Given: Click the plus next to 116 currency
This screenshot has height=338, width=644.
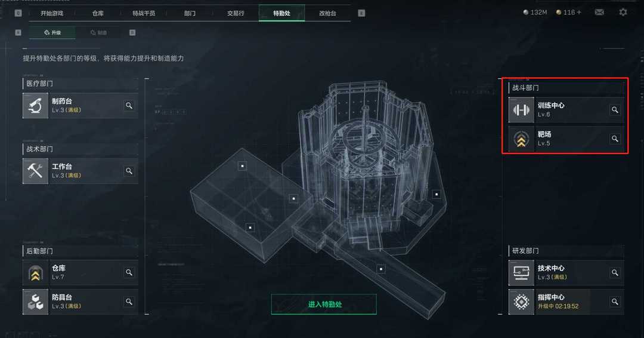Looking at the screenshot, I should click(x=579, y=13).
